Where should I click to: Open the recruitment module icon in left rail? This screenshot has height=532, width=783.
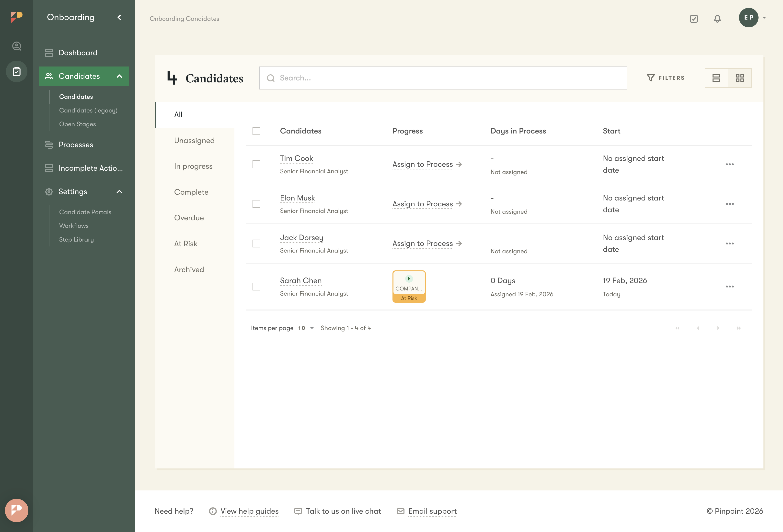tap(16, 46)
